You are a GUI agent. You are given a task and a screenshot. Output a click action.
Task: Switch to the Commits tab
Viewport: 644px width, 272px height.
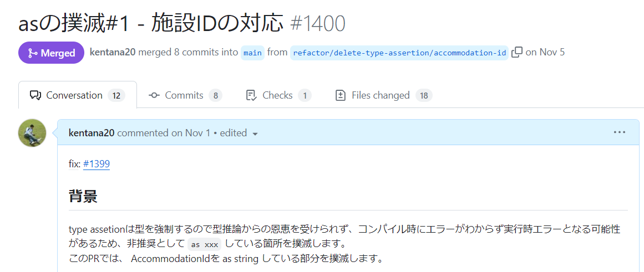tap(185, 96)
